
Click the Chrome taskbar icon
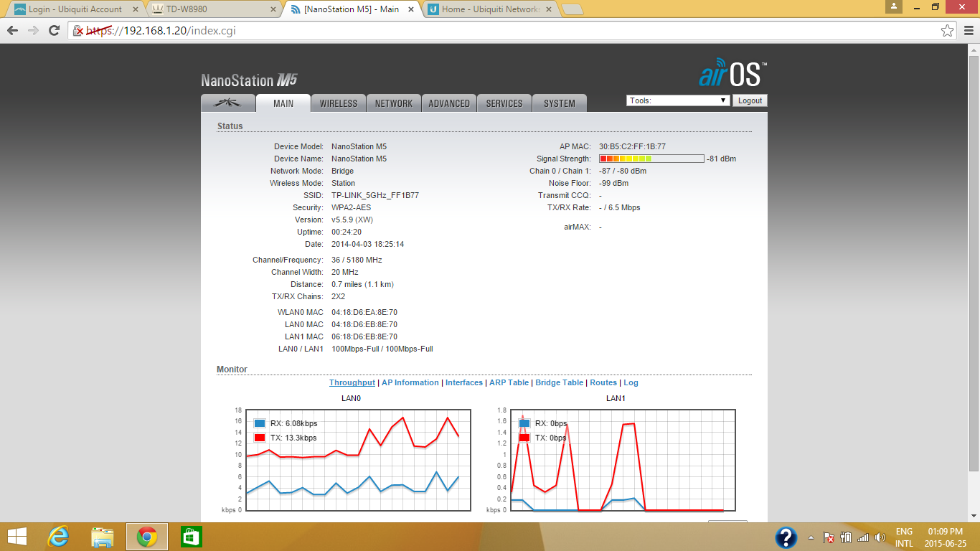[x=147, y=537]
